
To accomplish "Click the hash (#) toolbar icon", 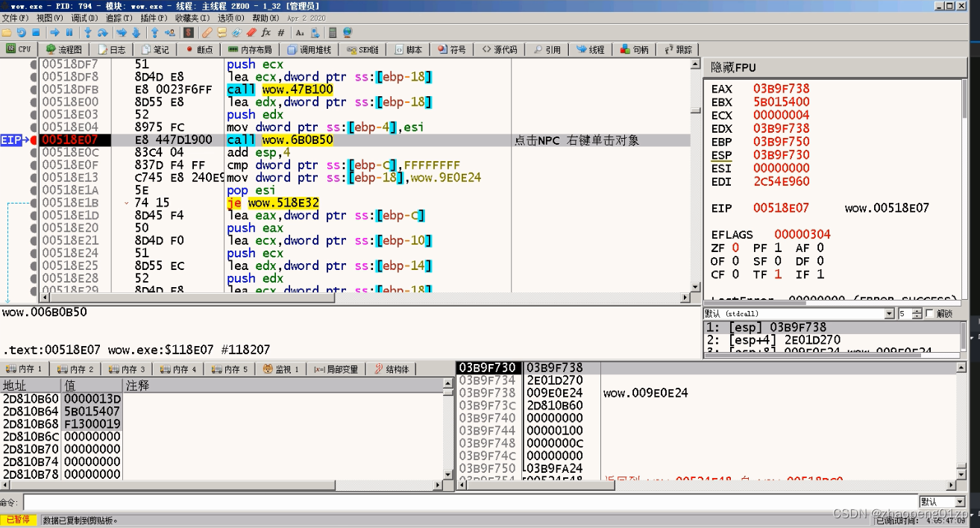I will (x=281, y=33).
